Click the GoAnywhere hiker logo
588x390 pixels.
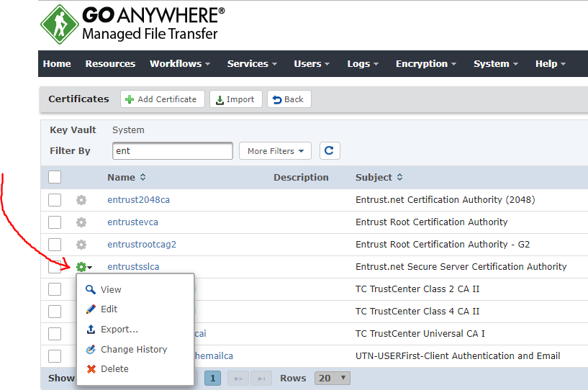(59, 24)
